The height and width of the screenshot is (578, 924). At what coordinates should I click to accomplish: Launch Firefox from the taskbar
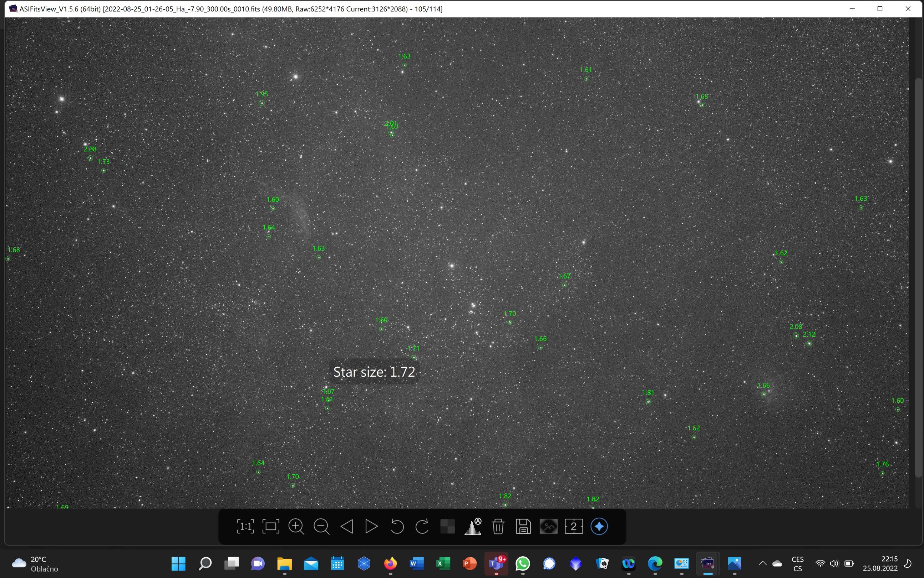(x=390, y=563)
